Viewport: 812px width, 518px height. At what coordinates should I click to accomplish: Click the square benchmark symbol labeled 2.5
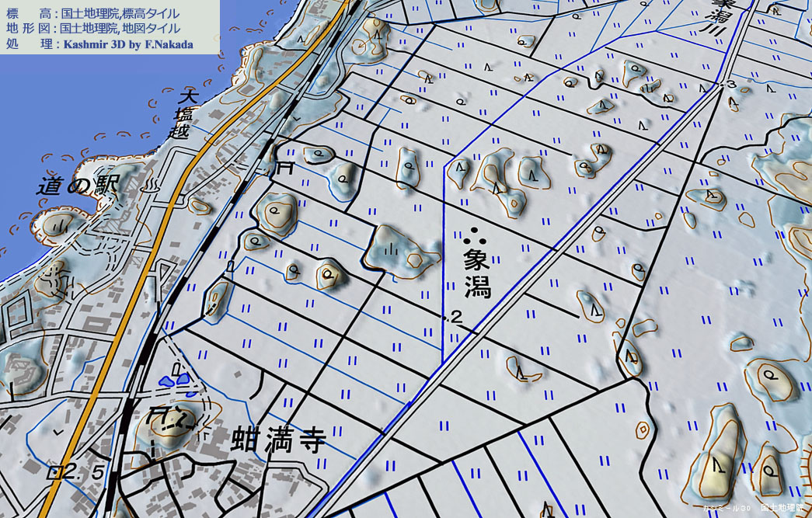click(x=56, y=471)
